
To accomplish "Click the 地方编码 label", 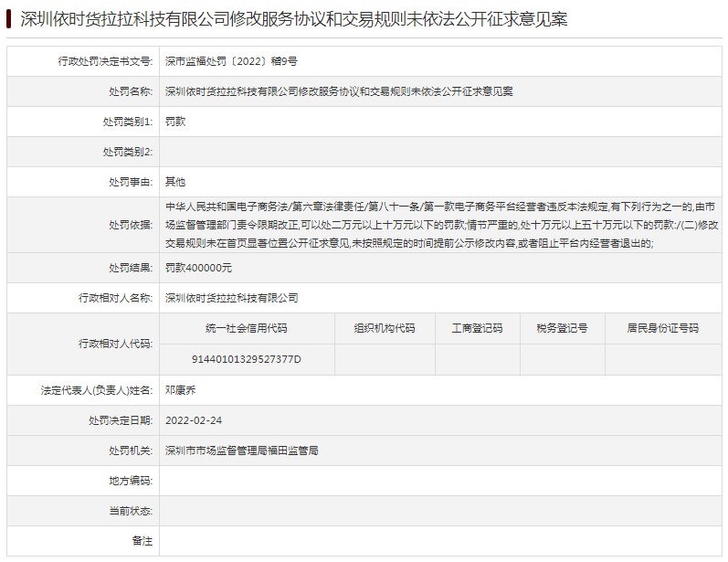I will (131, 481).
